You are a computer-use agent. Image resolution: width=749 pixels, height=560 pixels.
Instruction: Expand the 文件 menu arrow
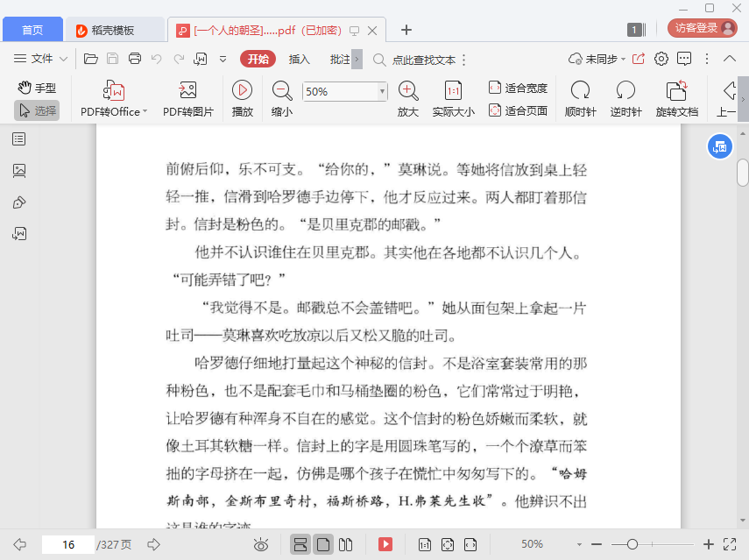tap(64, 60)
